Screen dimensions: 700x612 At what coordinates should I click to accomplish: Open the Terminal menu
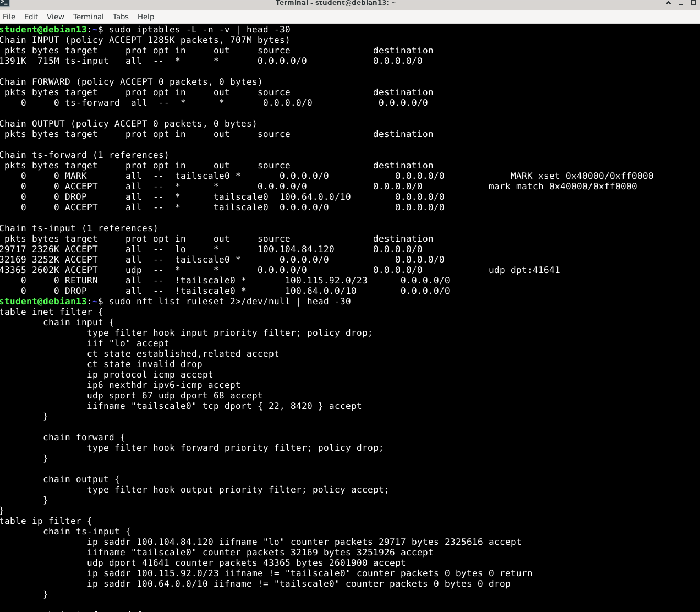point(88,17)
